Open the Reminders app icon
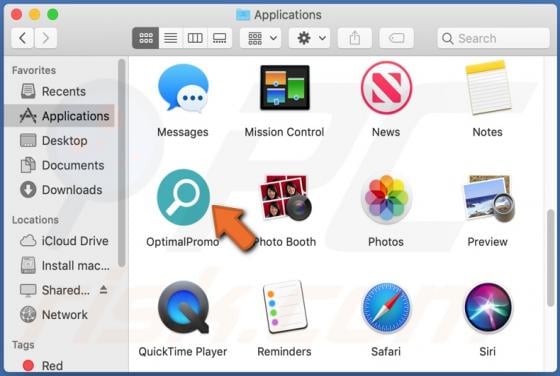 click(285, 306)
